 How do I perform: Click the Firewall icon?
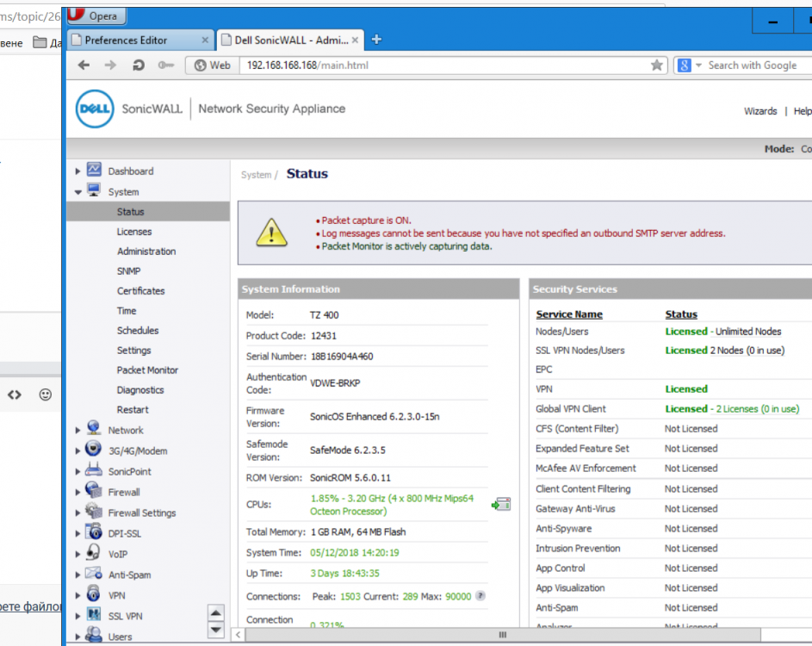94,490
